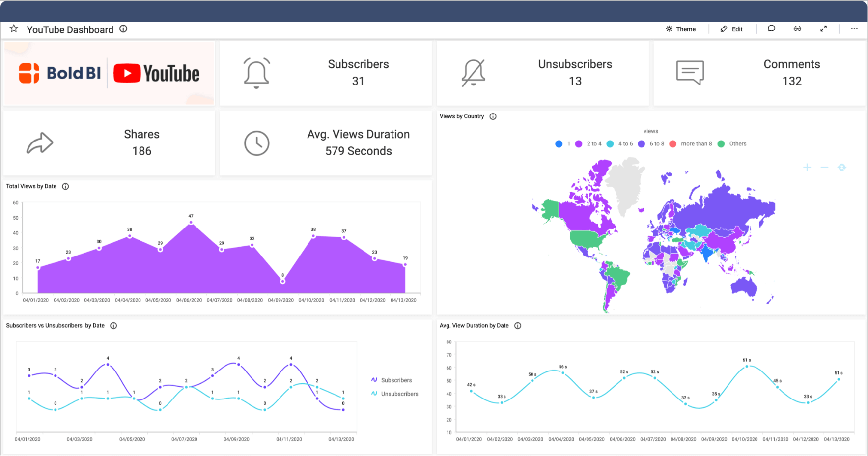Viewport: 868px width, 456px height.
Task: Reset the map zoom
Action: (x=842, y=168)
